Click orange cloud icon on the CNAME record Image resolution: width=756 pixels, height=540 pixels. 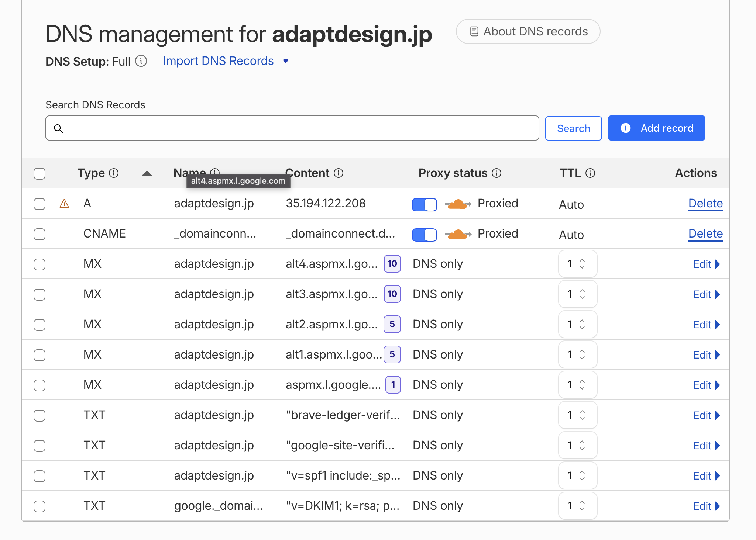[458, 234]
